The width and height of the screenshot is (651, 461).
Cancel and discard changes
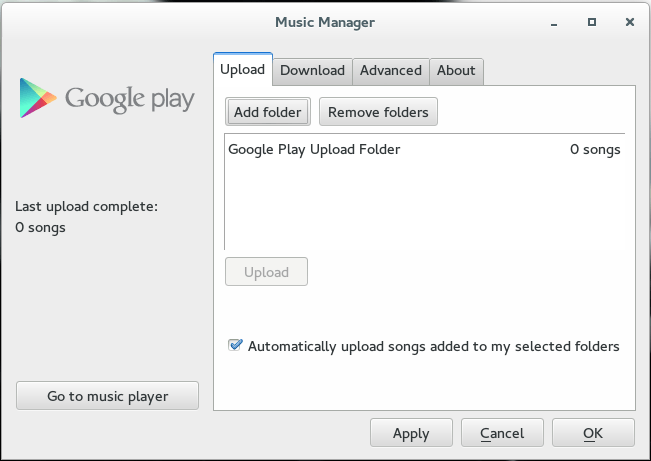tap(502, 433)
